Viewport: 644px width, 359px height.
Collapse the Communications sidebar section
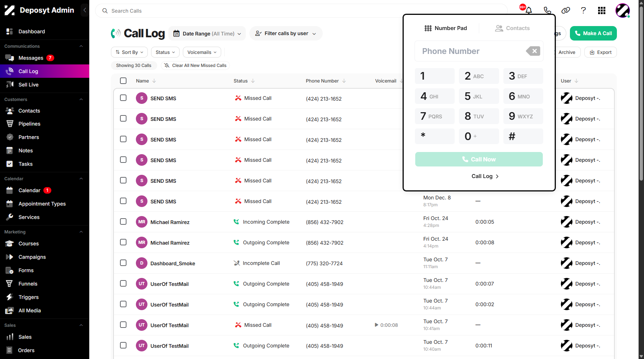(81, 46)
